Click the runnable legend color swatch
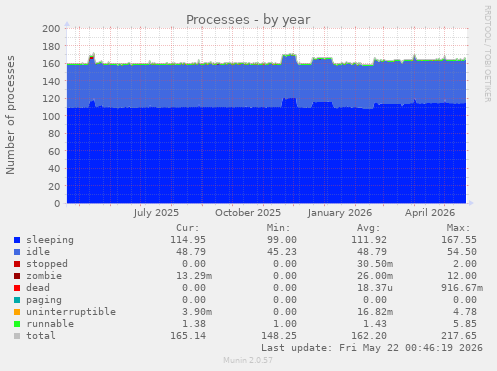This screenshot has width=497, height=371. pos(17,324)
